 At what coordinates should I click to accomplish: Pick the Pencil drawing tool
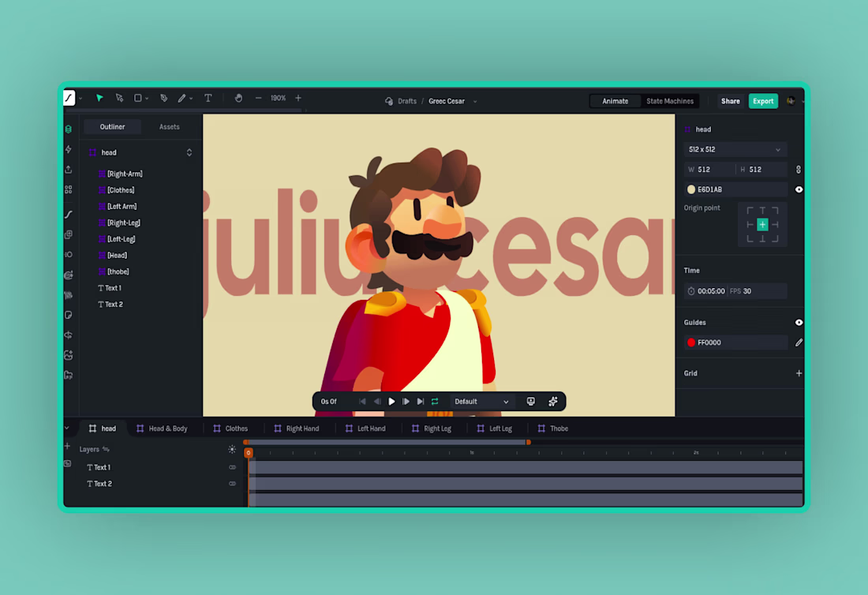181,98
